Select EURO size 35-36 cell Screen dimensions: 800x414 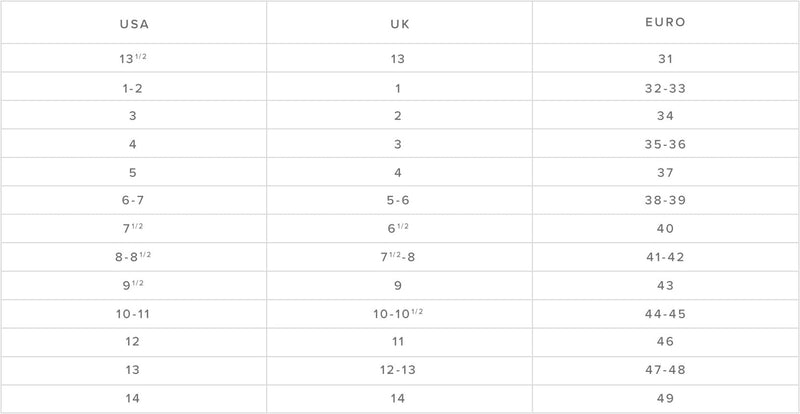[665, 144]
